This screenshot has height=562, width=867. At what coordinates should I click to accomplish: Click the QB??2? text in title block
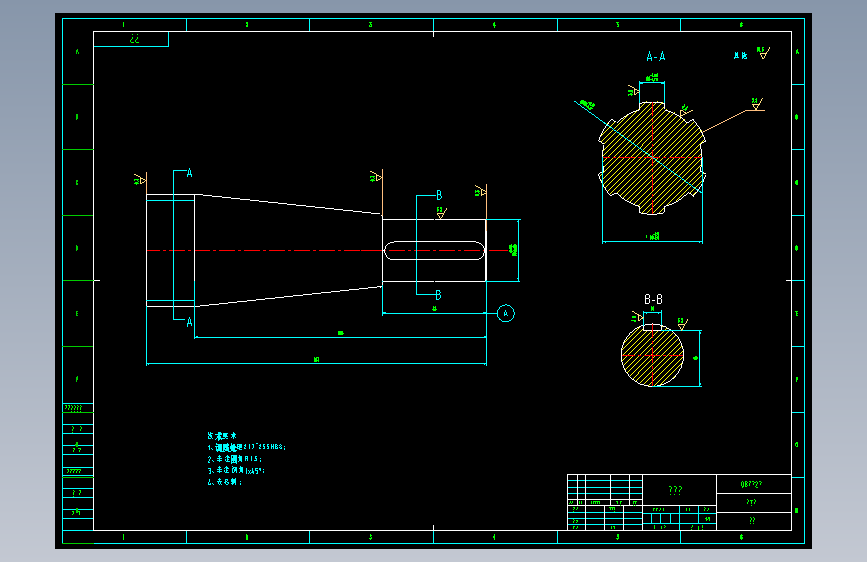751,484
